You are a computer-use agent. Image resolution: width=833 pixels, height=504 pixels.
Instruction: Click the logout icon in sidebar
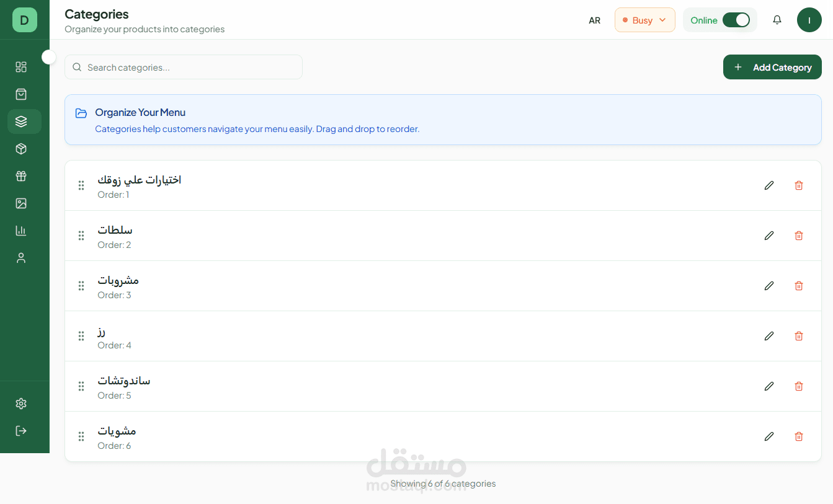(x=21, y=431)
